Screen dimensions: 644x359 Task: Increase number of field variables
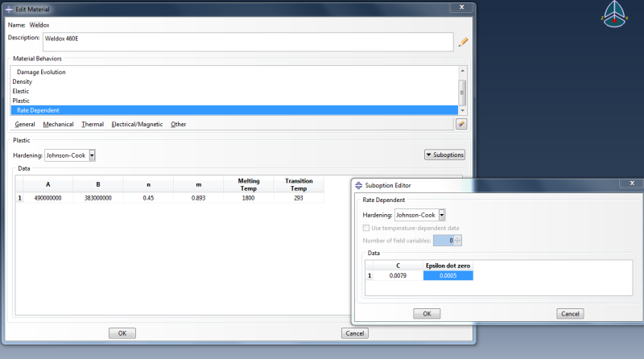click(x=458, y=238)
